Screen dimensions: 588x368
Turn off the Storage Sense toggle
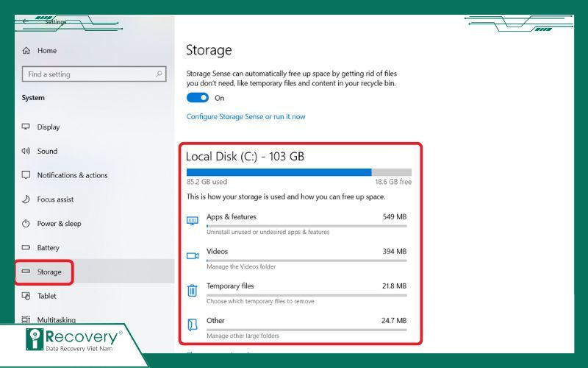click(198, 98)
